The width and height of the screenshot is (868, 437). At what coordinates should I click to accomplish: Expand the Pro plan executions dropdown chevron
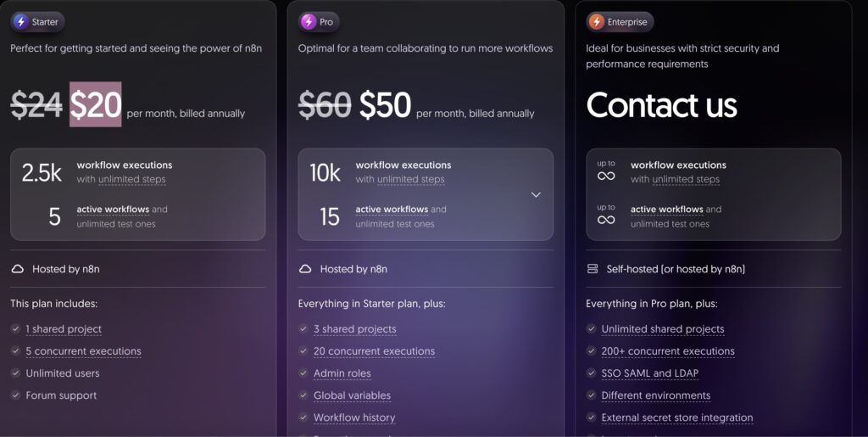536,194
